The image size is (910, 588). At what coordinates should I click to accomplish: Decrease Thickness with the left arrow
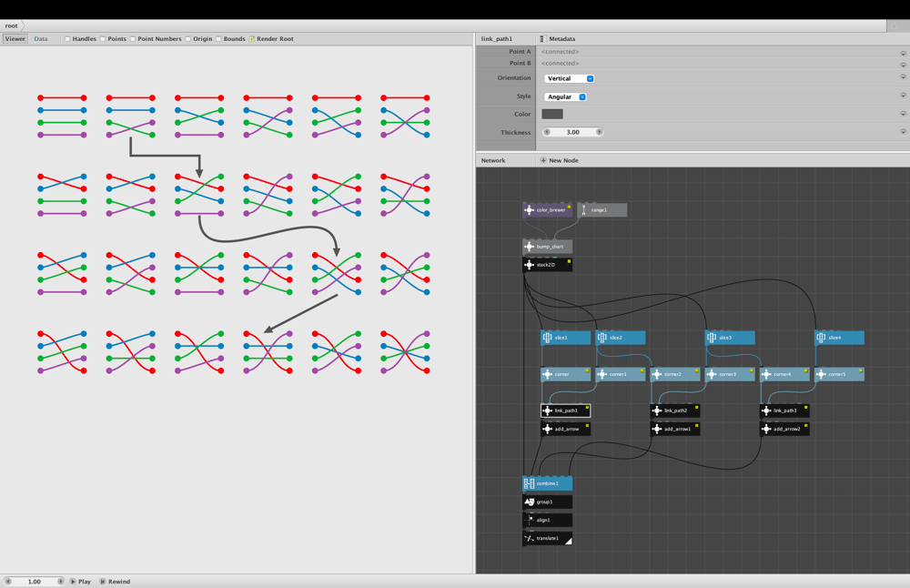pyautogui.click(x=547, y=132)
